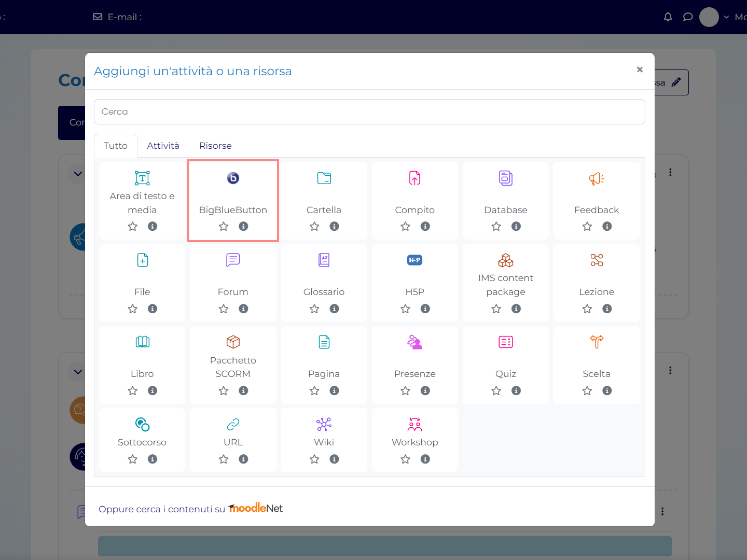This screenshot has width=747, height=560.
Task: Open info for Compito activity
Action: pos(425,226)
